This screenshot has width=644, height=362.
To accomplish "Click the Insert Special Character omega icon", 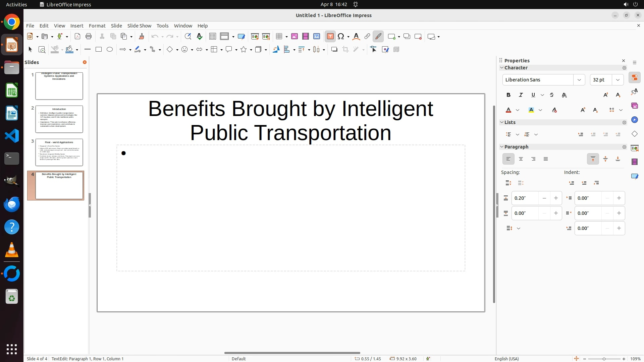I will [341, 37].
